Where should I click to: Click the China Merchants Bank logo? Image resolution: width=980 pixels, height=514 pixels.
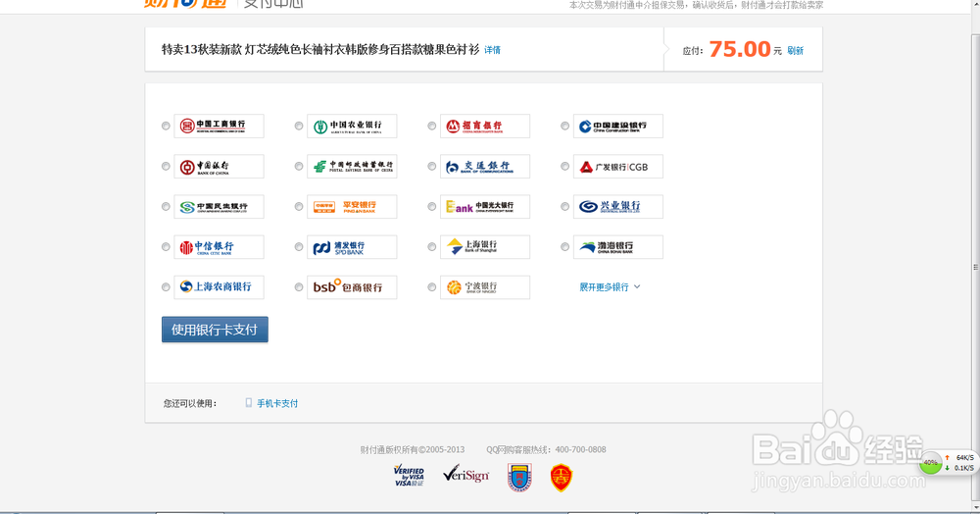pyautogui.click(x=485, y=127)
